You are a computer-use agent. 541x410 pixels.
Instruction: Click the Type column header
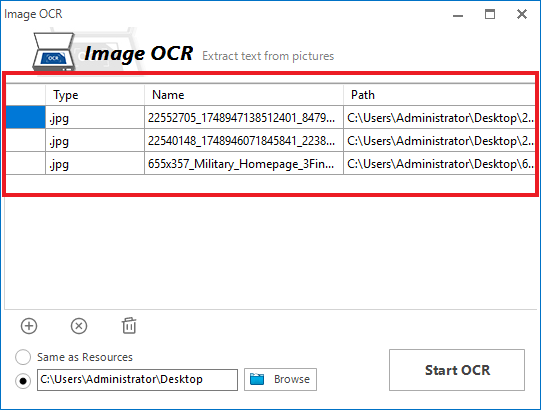(x=95, y=95)
